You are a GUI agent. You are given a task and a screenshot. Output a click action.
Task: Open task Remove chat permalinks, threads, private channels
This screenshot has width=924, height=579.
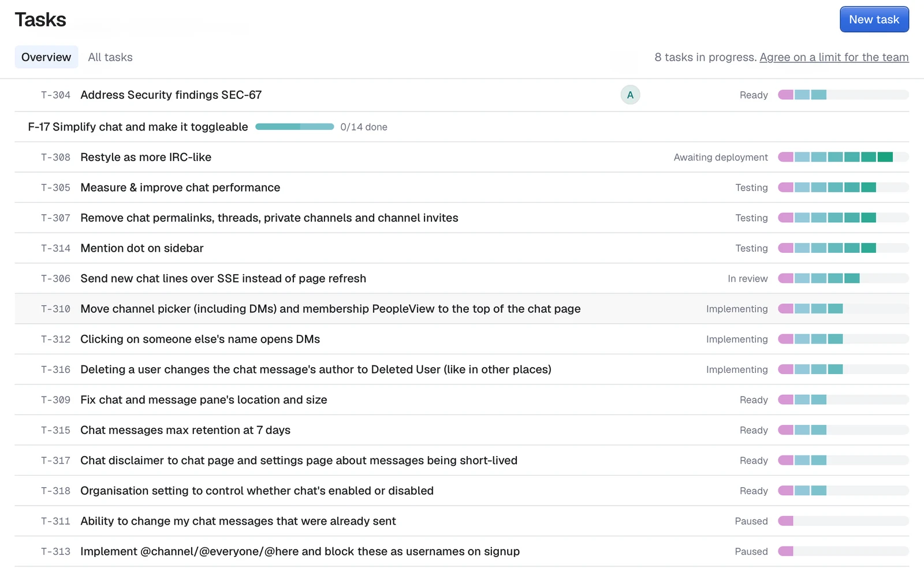(x=269, y=218)
